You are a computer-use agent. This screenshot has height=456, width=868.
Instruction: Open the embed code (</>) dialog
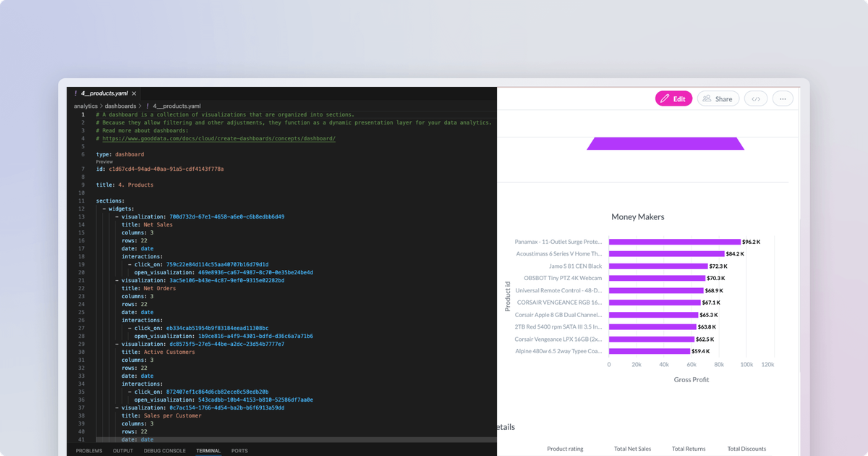pyautogui.click(x=756, y=98)
